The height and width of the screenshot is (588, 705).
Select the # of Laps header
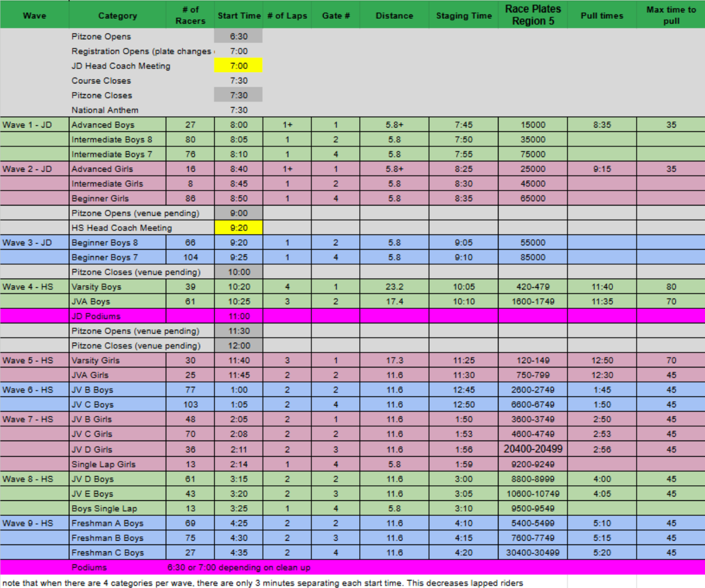pyautogui.click(x=287, y=15)
